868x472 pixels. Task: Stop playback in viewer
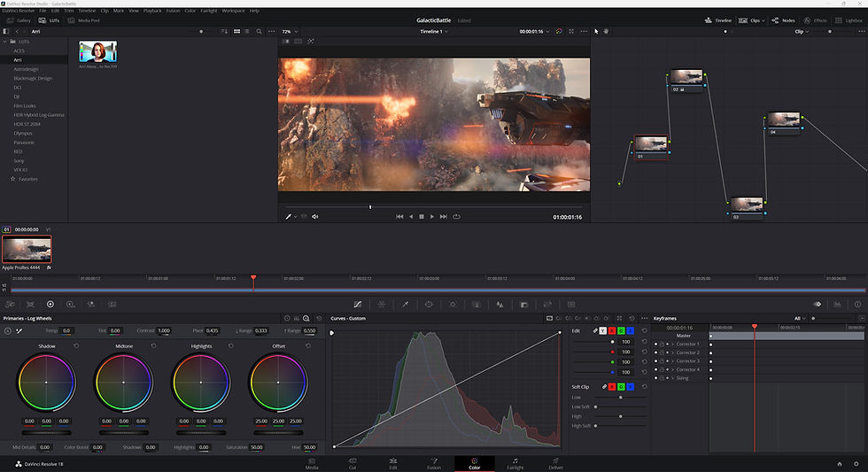point(422,217)
